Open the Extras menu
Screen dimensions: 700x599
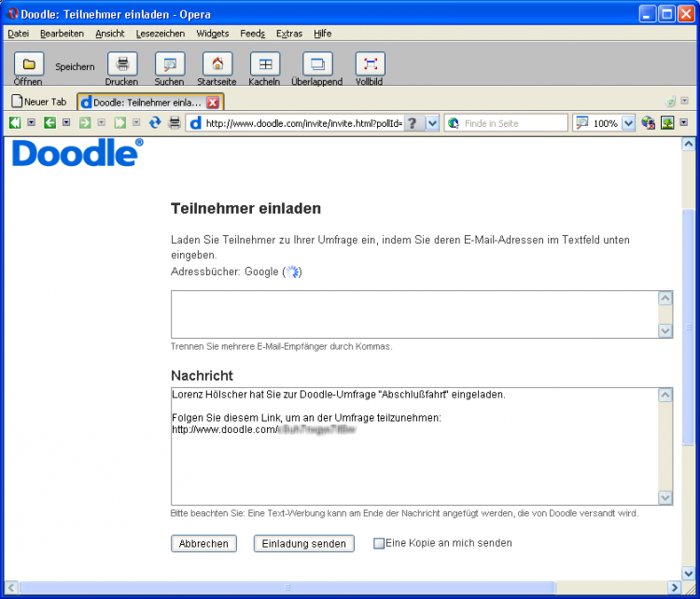pyautogui.click(x=289, y=34)
